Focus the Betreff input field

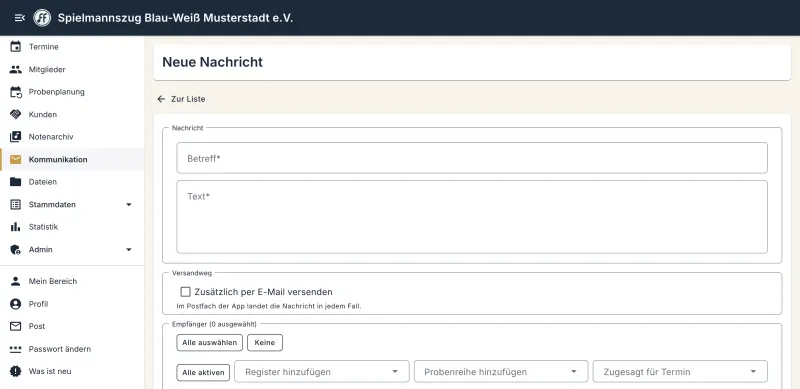point(472,158)
